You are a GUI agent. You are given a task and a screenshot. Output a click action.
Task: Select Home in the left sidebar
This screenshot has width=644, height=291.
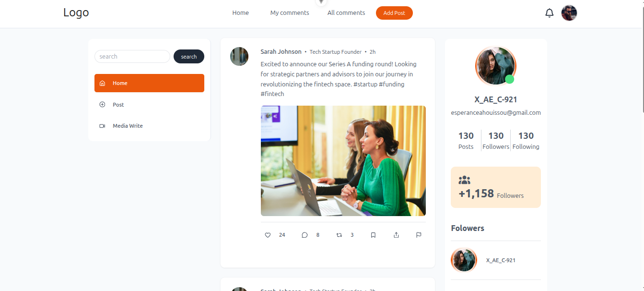click(x=149, y=83)
